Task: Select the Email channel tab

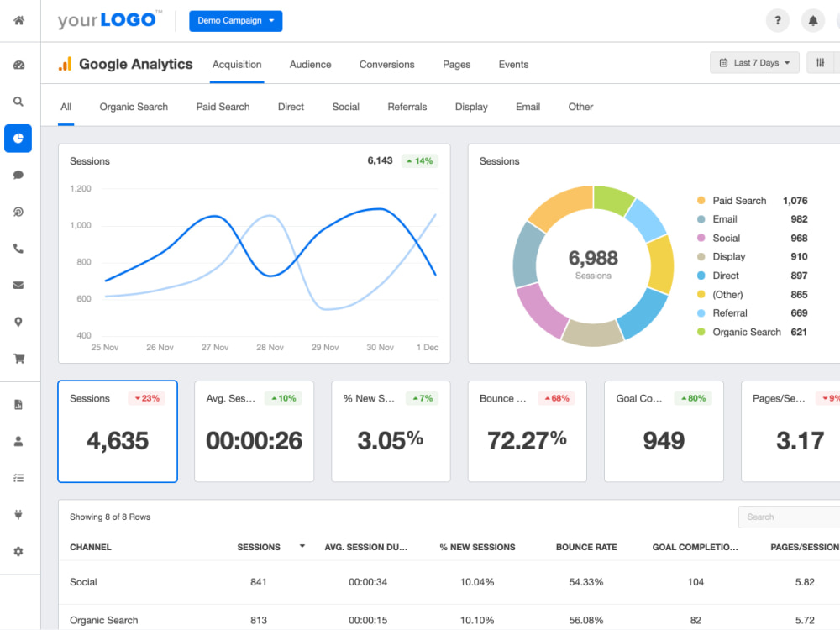Action: pyautogui.click(x=528, y=107)
